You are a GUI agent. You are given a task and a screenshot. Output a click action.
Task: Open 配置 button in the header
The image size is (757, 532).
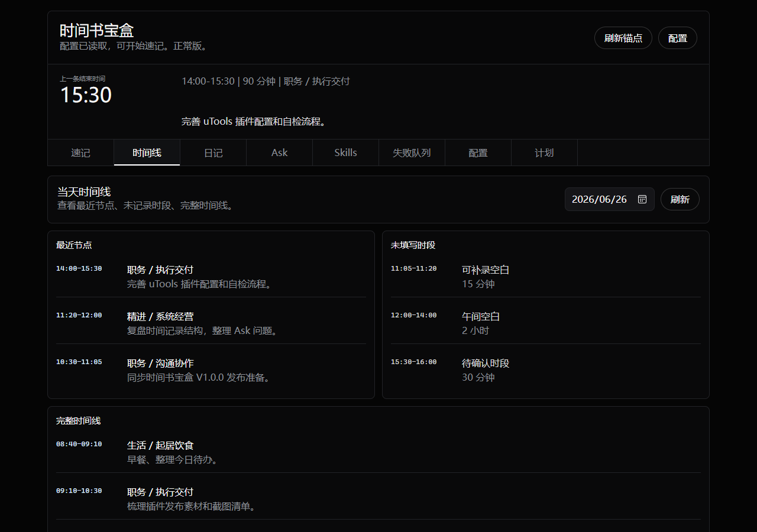pos(678,38)
